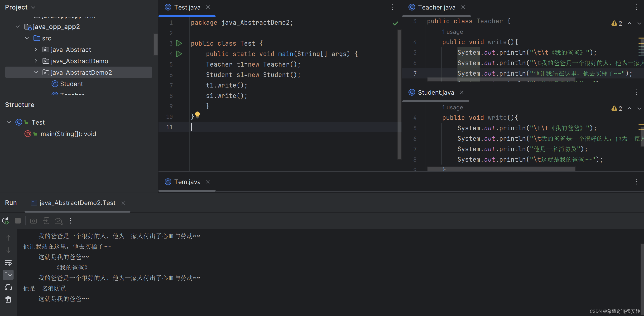
Task: Expand the java_Abstract package node
Action: [x=36, y=49]
